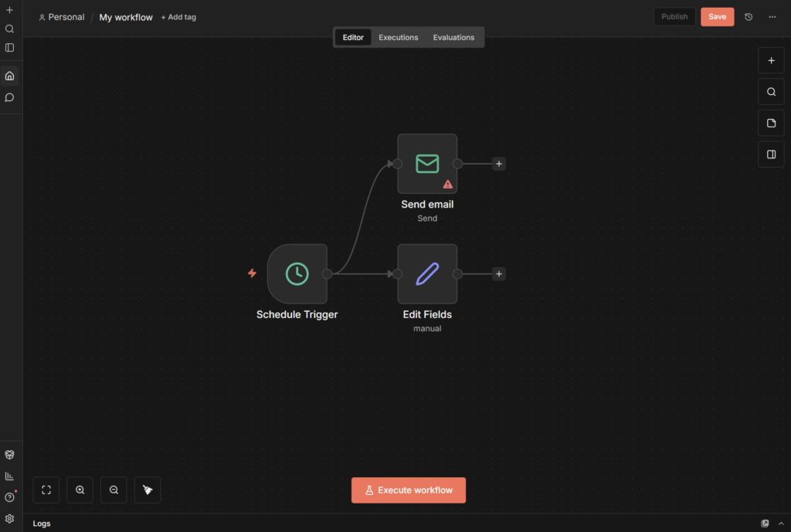Click the tidy up broom icon

tap(148, 490)
